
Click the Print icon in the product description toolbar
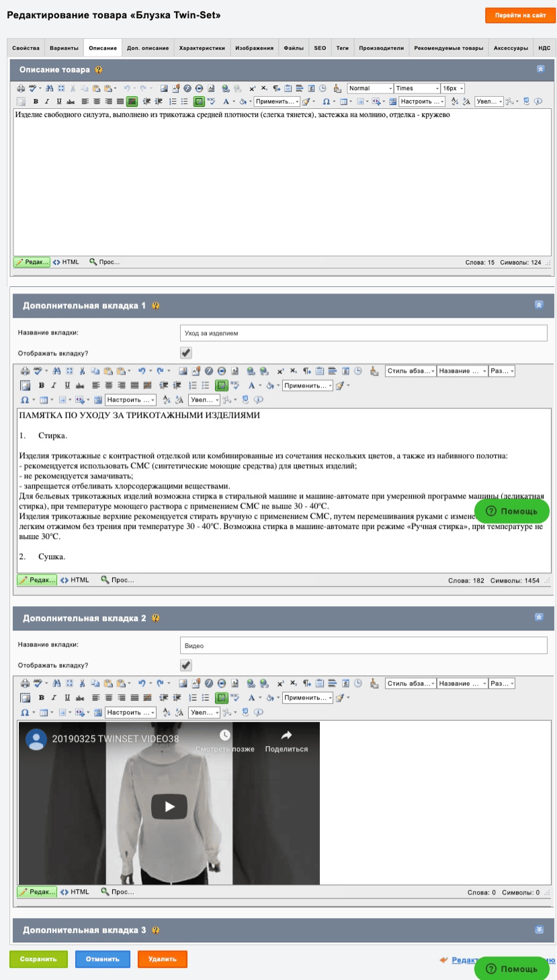pos(21,88)
